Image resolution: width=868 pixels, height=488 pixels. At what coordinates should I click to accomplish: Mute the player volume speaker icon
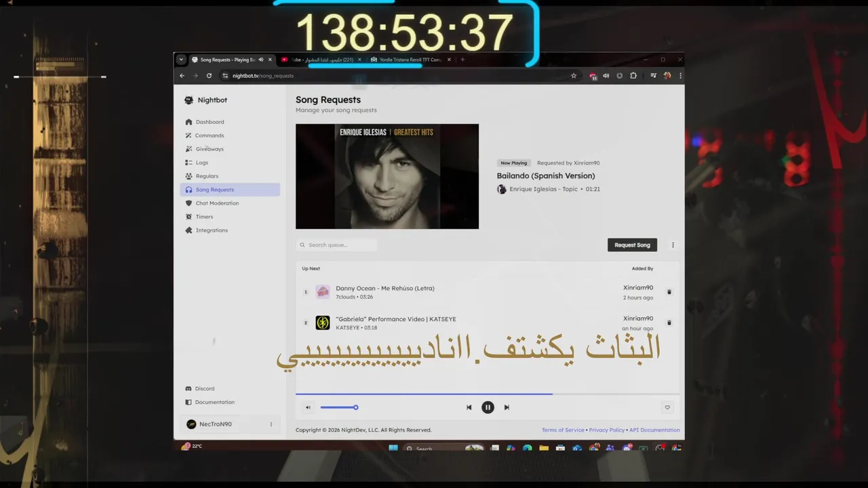click(x=308, y=407)
